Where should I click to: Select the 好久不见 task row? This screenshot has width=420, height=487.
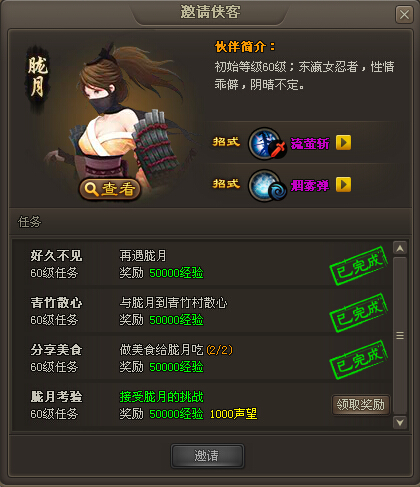point(203,264)
